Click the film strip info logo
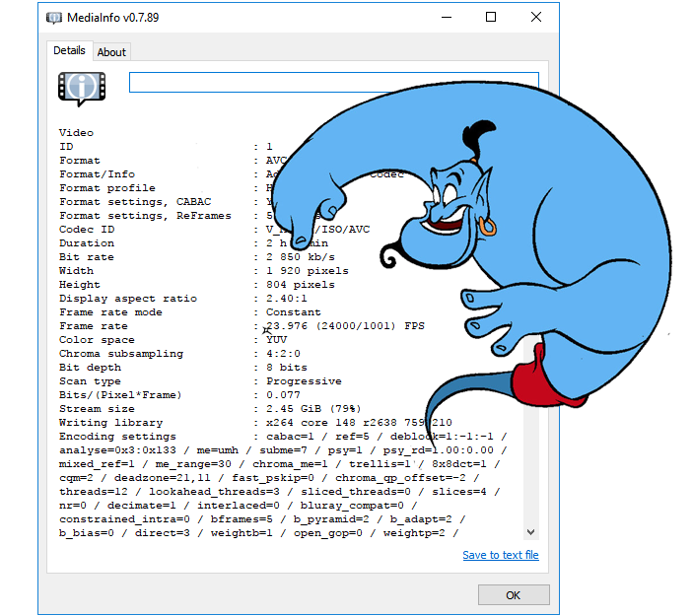Viewport: 692px width, 616px height. coord(82,88)
